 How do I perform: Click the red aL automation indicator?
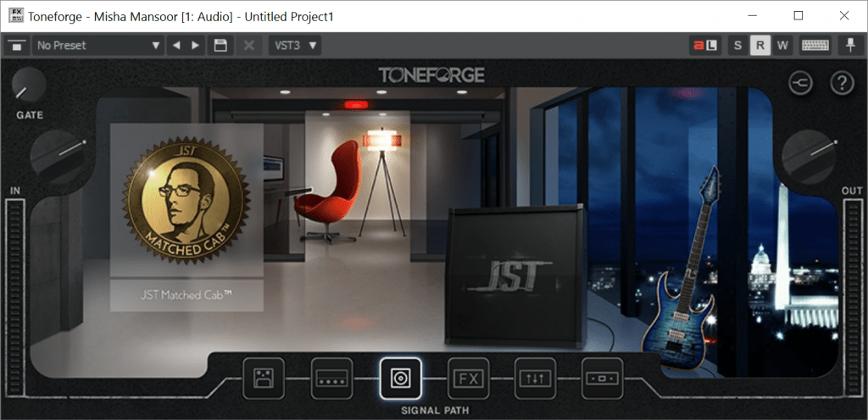(x=705, y=46)
